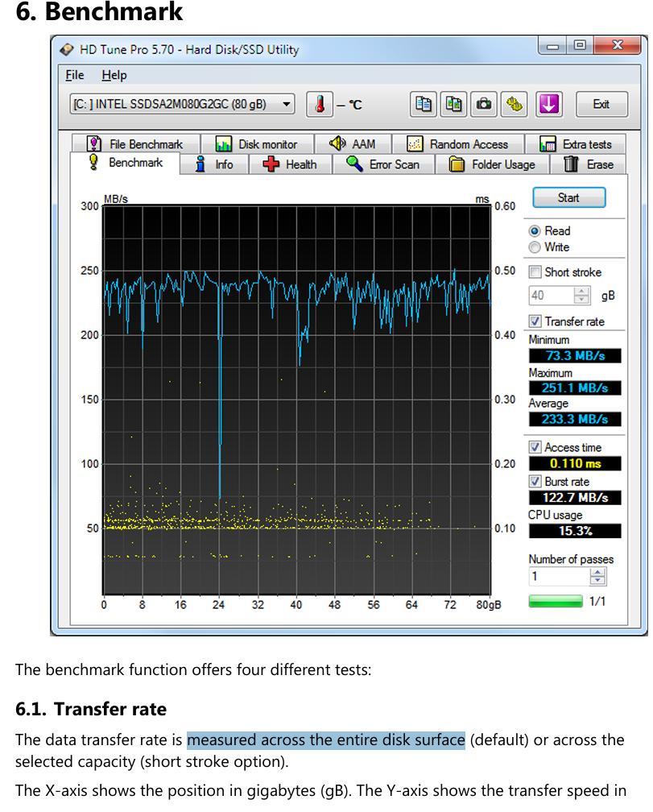Click the benchmark transfer rate graph
The image size is (653, 812).
pyautogui.click(x=296, y=400)
